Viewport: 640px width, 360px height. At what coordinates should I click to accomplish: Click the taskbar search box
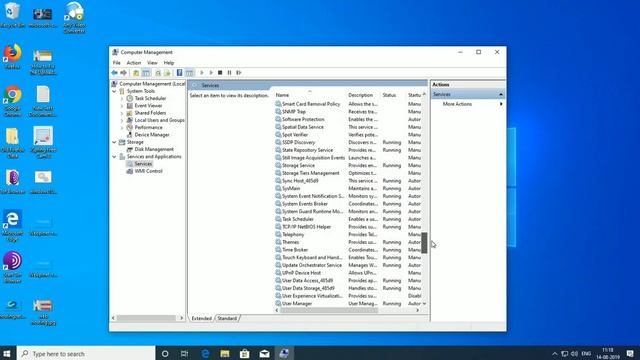[86, 353]
